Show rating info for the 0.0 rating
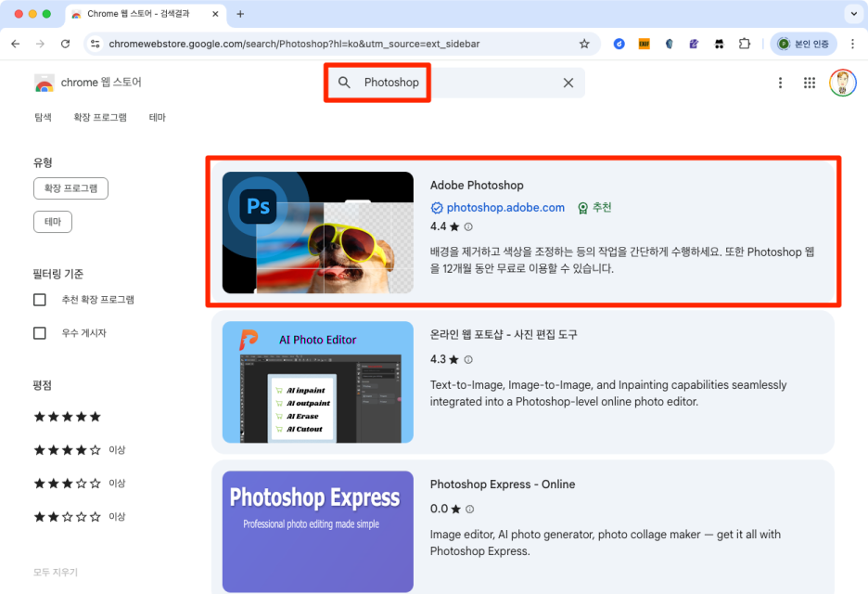 click(469, 510)
